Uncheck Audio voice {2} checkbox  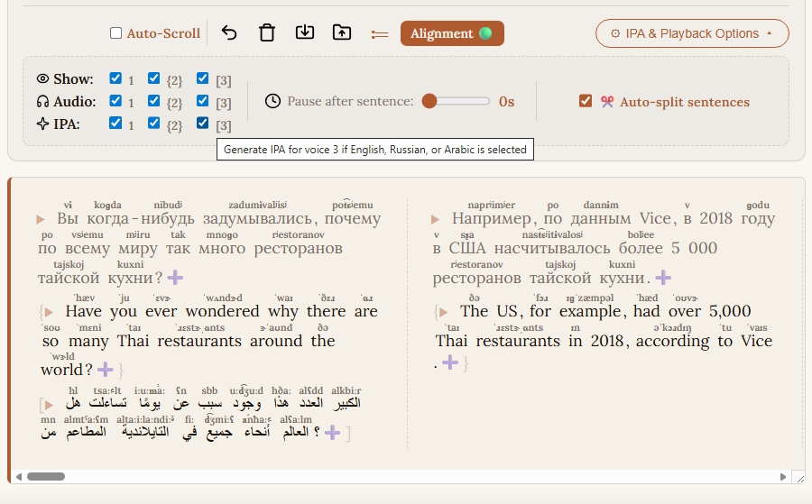[x=153, y=100]
